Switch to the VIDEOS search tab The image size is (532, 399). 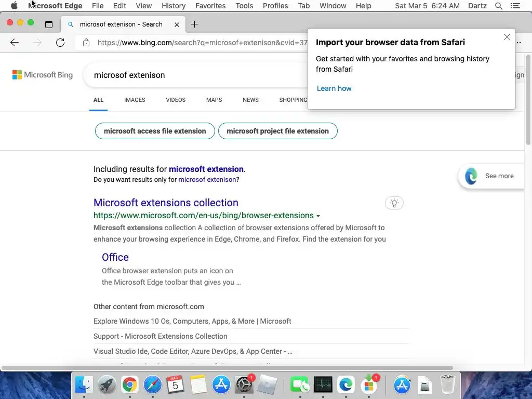click(x=176, y=100)
